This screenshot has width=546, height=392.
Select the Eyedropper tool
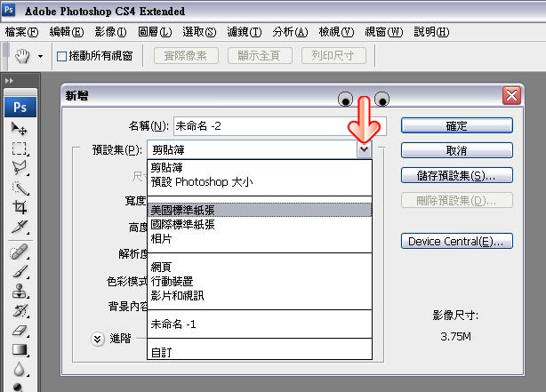20,227
